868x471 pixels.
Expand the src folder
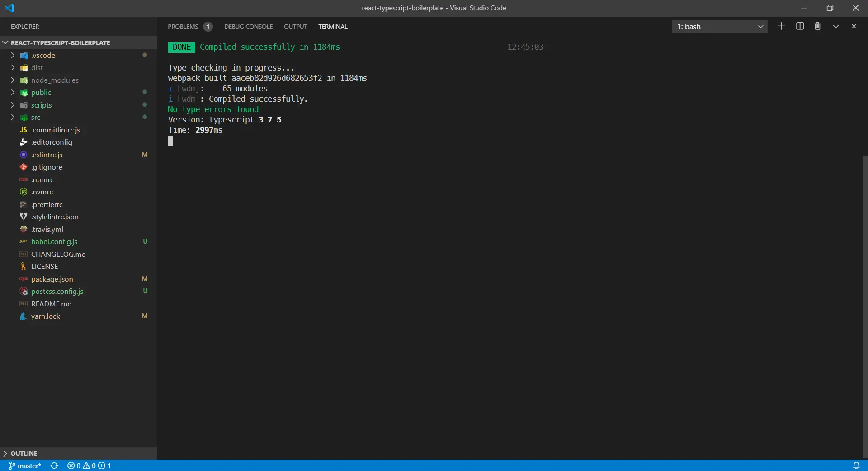point(78,117)
